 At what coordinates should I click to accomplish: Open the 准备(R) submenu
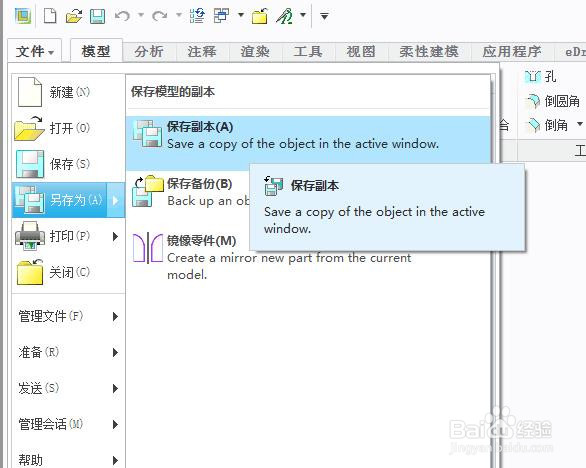pyautogui.click(x=68, y=352)
